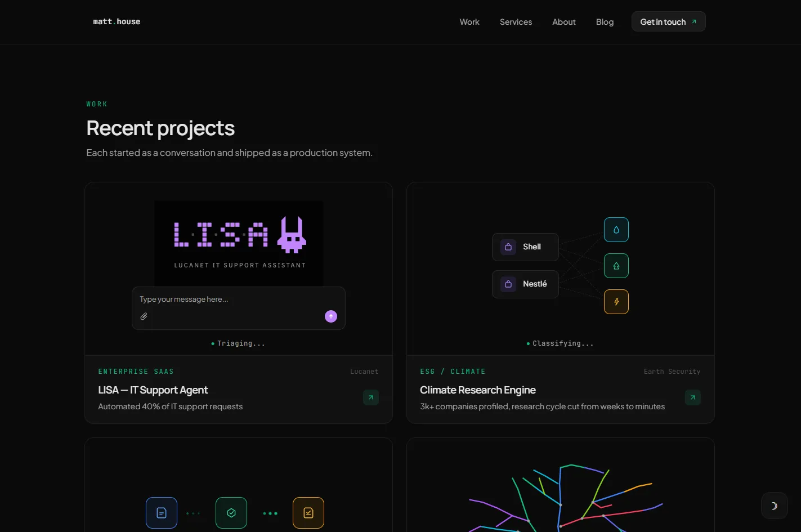The image size is (801, 532).
Task: Open Climate Research Engine arrow icon
Action: click(x=693, y=397)
